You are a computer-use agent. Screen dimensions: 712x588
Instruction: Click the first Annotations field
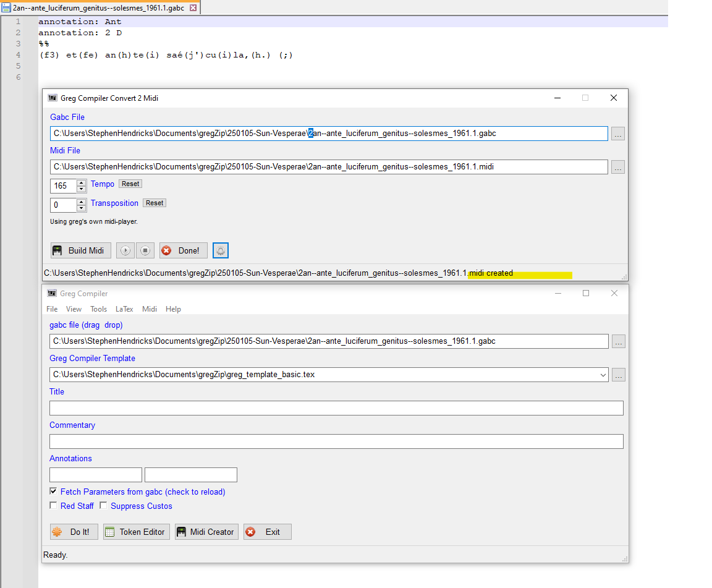(x=96, y=475)
